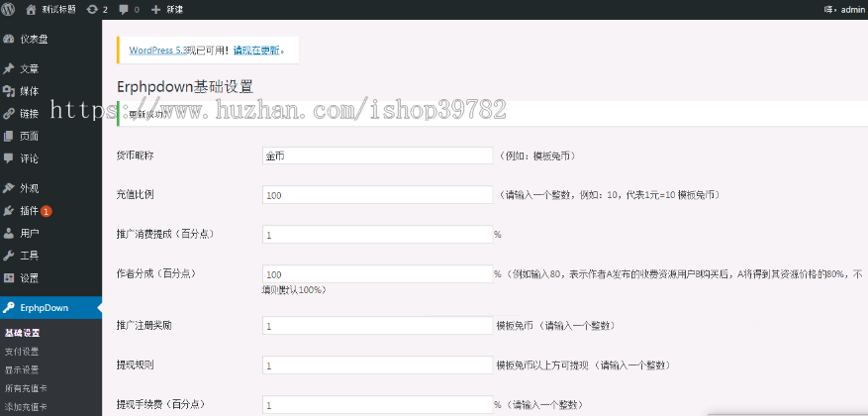
Task: Click the updates icon showing 2
Action: (92, 10)
